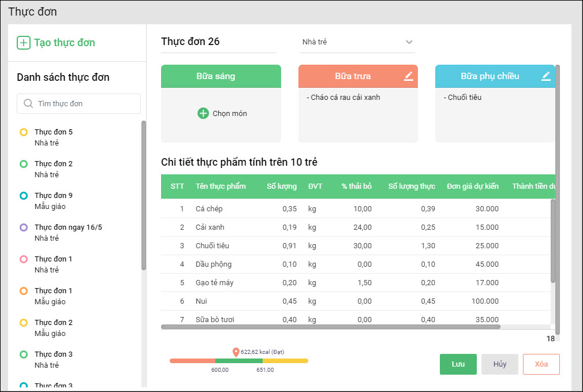Cancel changes with the Hủy button
This screenshot has height=392, width=583.
500,364
